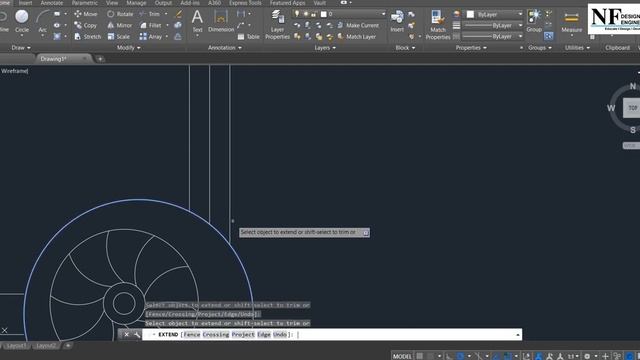The width and height of the screenshot is (640, 360).
Task: Choose Project option in command line
Action: click(243, 334)
